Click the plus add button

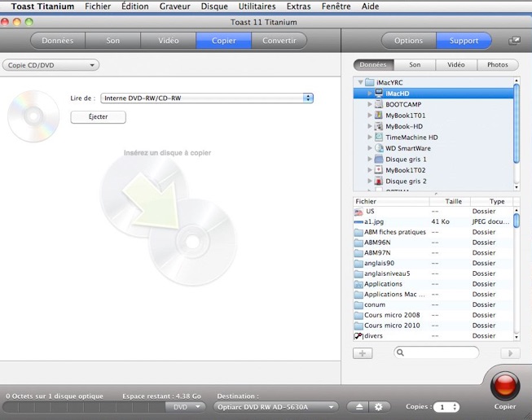363,353
